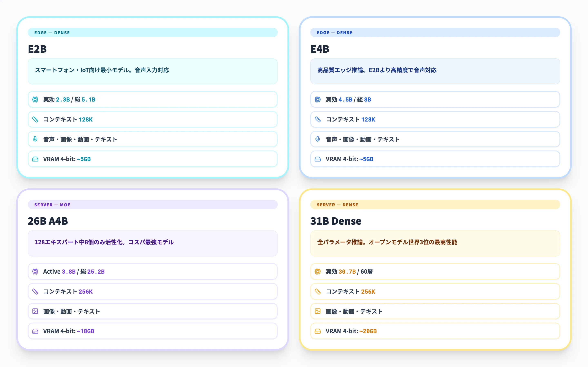This screenshot has height=367, width=588.
Task: Click the ruler icon in E4B context row
Action: coord(317,119)
